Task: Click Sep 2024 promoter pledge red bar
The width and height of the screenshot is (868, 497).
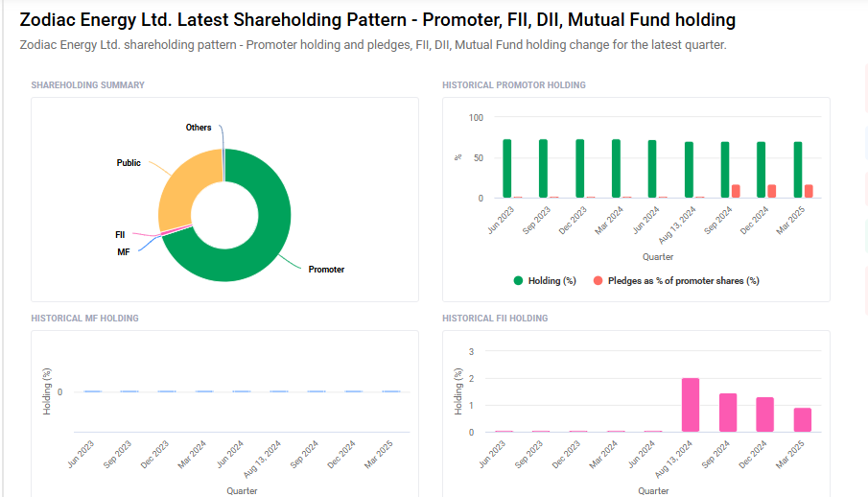Action: pyautogui.click(x=736, y=191)
